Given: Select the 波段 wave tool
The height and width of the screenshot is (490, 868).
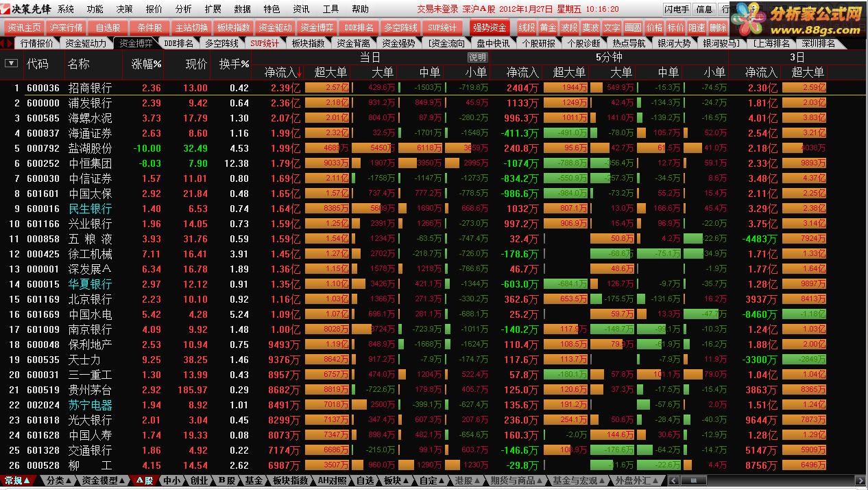Looking at the screenshot, I should pyautogui.click(x=569, y=27).
